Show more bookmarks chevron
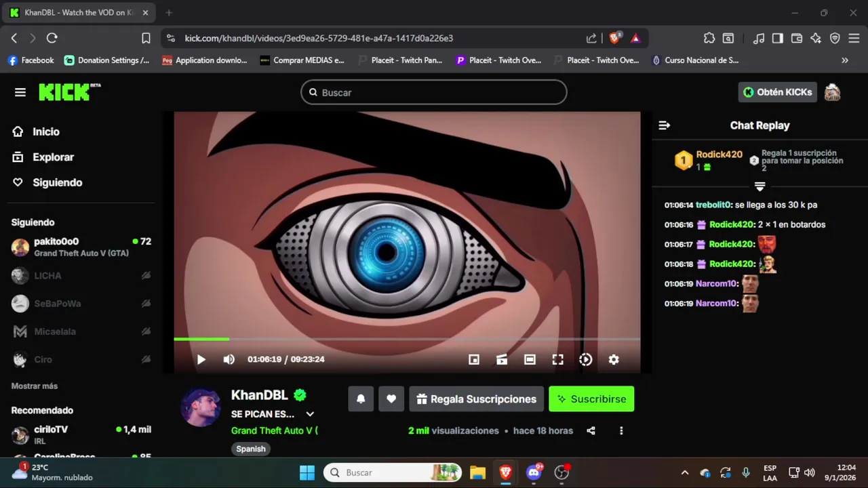The image size is (868, 488). click(845, 60)
